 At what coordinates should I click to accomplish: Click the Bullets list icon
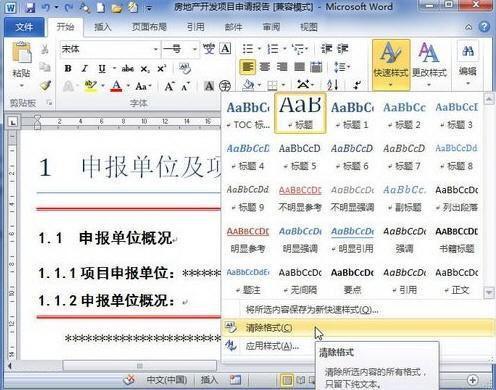pos(248,49)
